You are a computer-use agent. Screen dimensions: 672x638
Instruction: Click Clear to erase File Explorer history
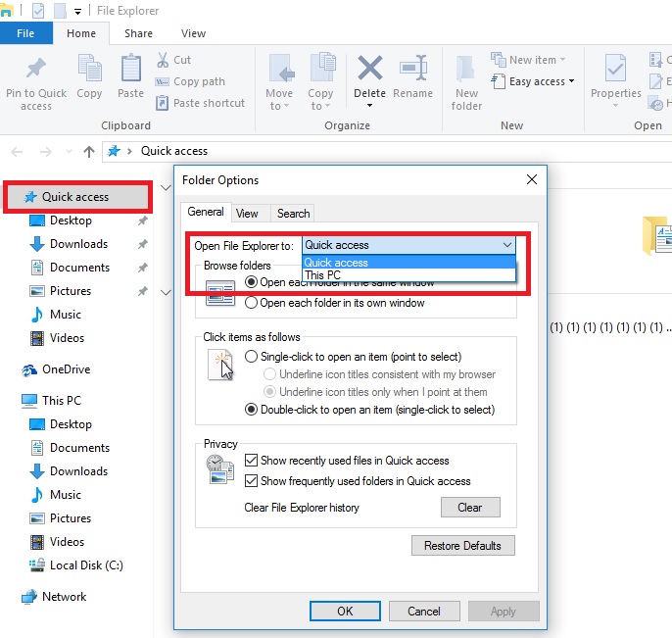[x=470, y=508]
